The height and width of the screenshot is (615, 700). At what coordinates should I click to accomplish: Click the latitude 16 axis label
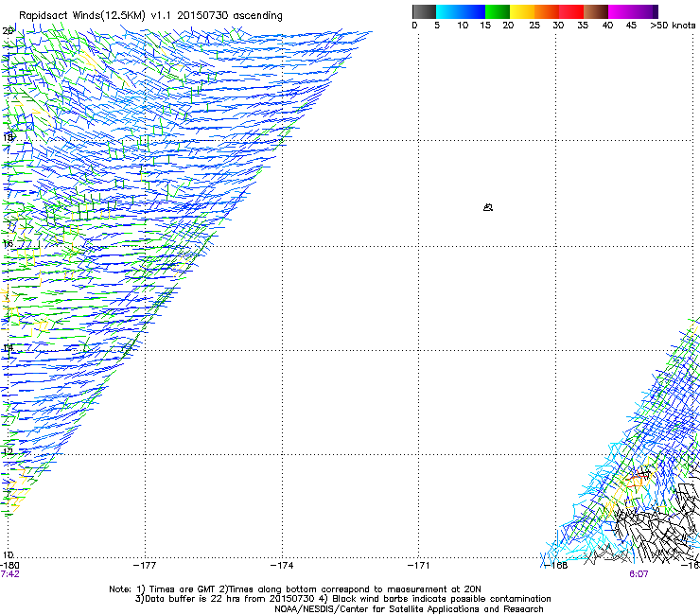tap(8, 243)
